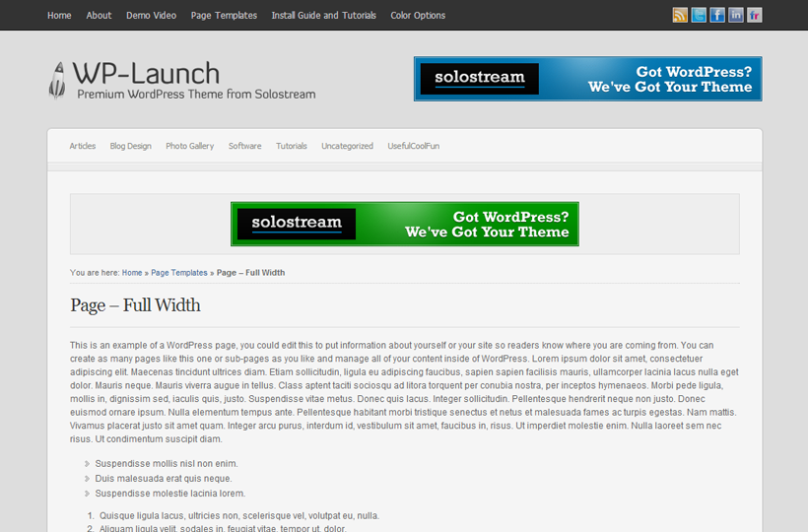This screenshot has height=532, width=808.
Task: Click the WP-Launch rocket logo
Action: click(x=57, y=81)
